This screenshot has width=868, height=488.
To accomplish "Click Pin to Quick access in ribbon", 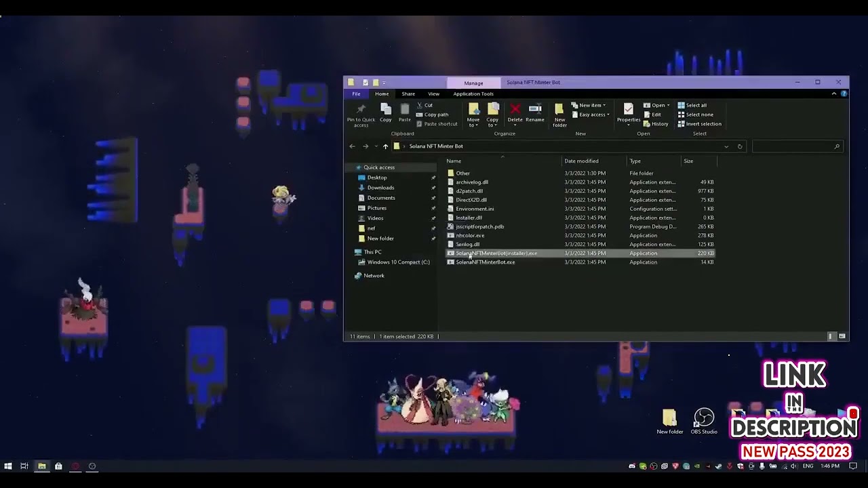I will [x=361, y=115].
